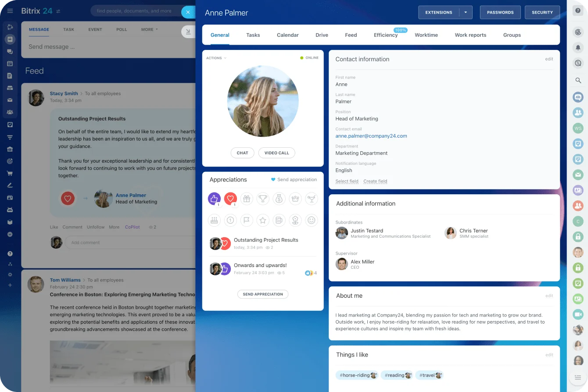Click Unfollow under Outstanding Project Results post

[95, 227]
